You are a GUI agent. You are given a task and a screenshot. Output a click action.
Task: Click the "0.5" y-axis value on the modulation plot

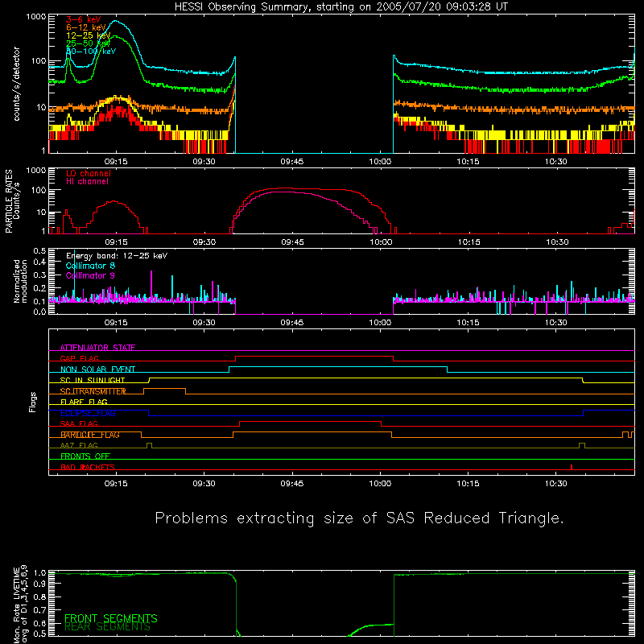pyautogui.click(x=39, y=250)
